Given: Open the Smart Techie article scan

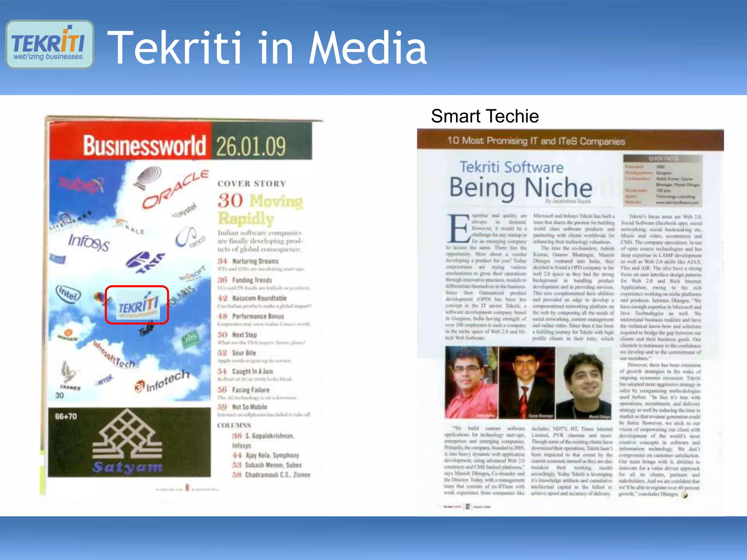Looking at the screenshot, I should pyautogui.click(x=570, y=322).
